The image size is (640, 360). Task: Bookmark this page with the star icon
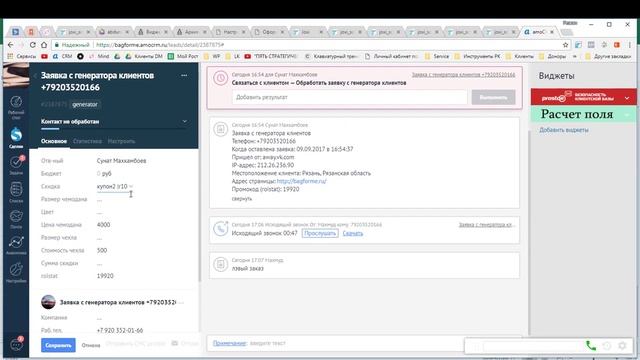pos(565,45)
